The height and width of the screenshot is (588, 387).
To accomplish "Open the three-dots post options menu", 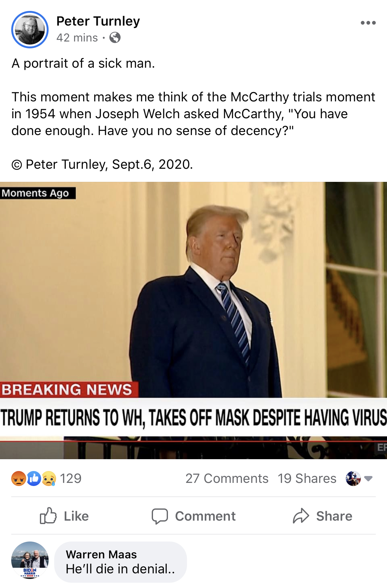I will (368, 23).
